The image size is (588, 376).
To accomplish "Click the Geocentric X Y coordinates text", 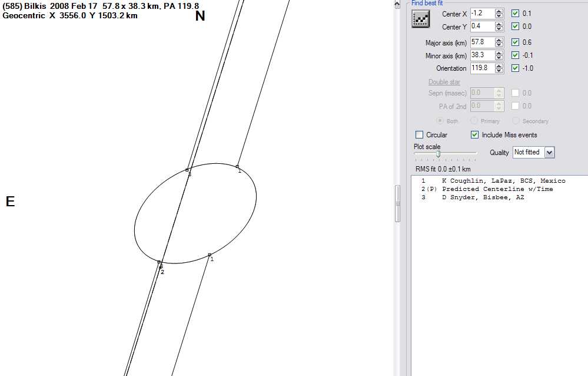I will coord(70,16).
